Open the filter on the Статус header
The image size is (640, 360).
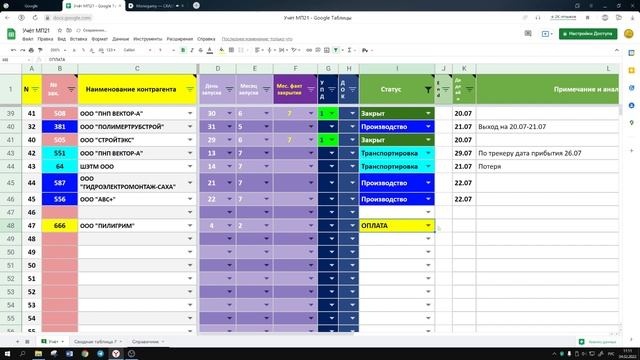pyautogui.click(x=428, y=89)
